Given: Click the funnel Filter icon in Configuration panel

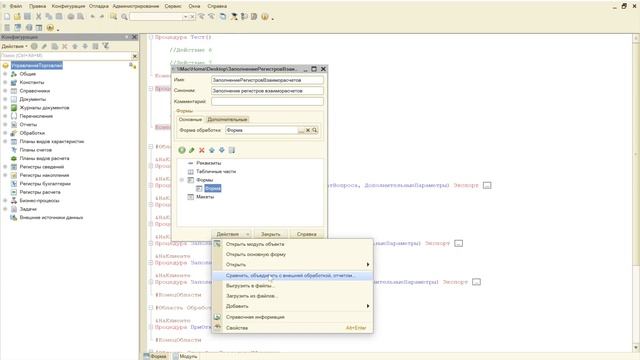Looking at the screenshot, I should [x=106, y=46].
